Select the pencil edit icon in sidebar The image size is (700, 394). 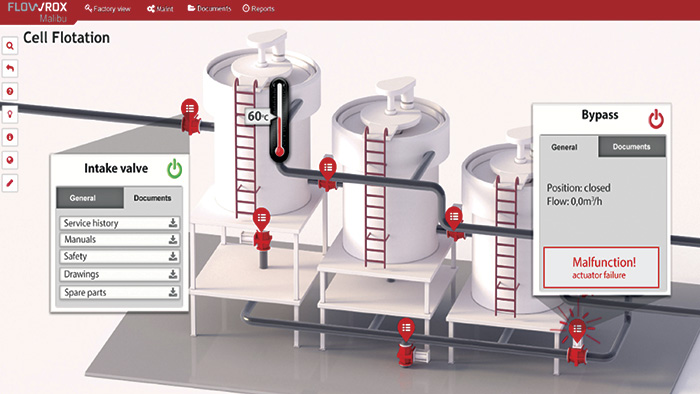click(x=10, y=183)
